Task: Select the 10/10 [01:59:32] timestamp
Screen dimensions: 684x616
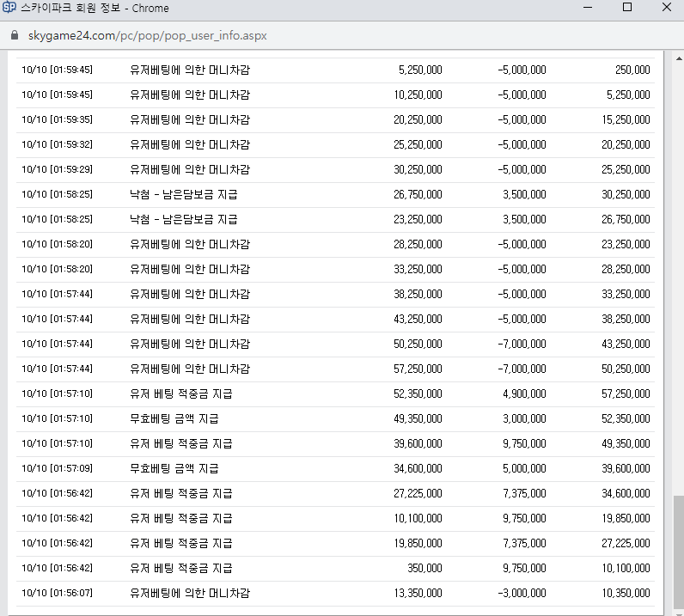Action: [57, 144]
